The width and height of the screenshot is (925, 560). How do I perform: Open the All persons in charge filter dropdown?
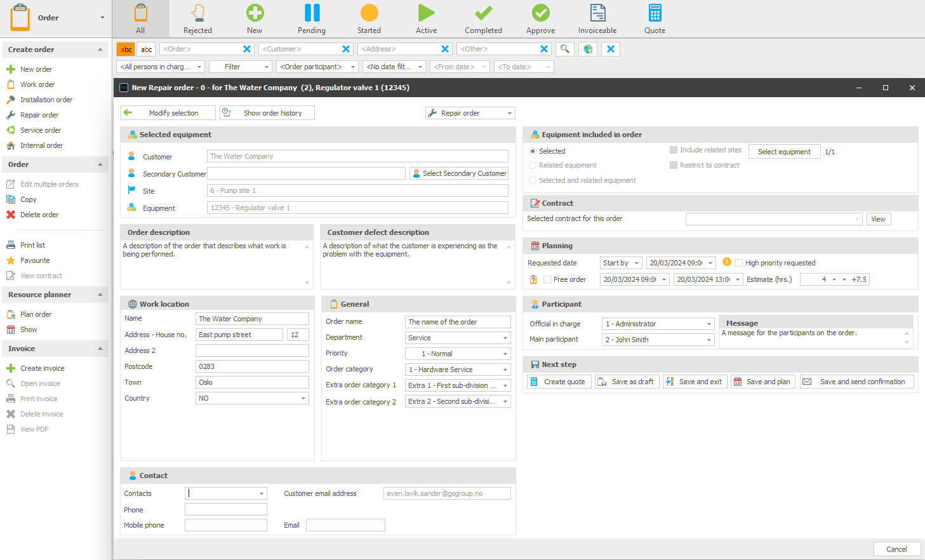pyautogui.click(x=161, y=67)
